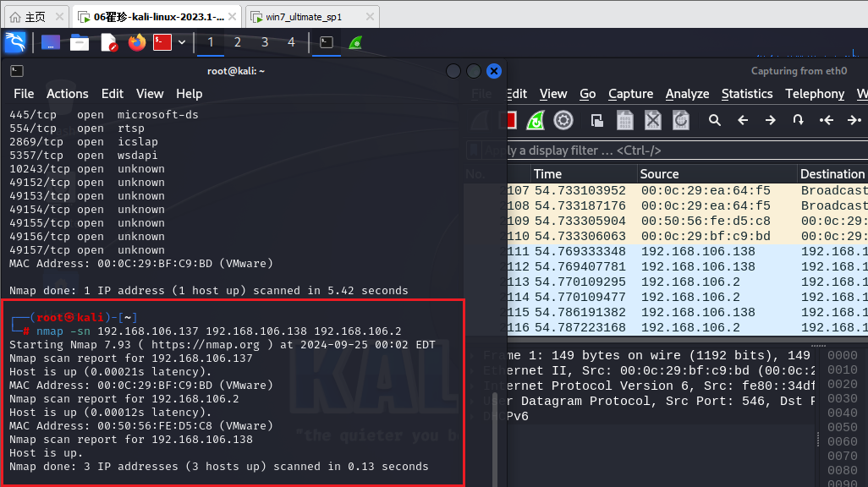Open Wireshark Analyze menu
Screen dimensions: 868x487
[687, 94]
